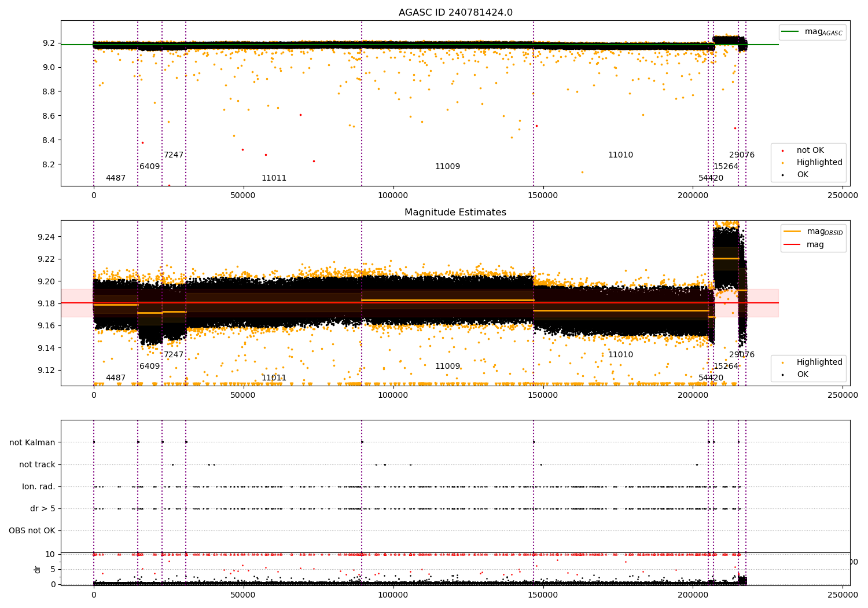Click OBSID label 7247 in Magnitude Estimates plot
The width and height of the screenshot is (868, 608).
pos(174,355)
